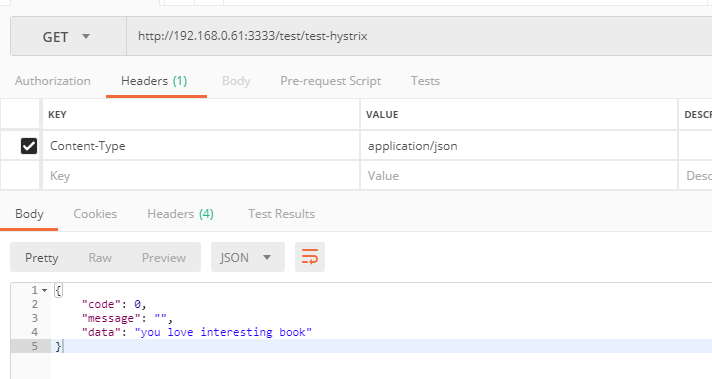Click the request URL field
The width and height of the screenshot is (712, 379).
coord(419,36)
